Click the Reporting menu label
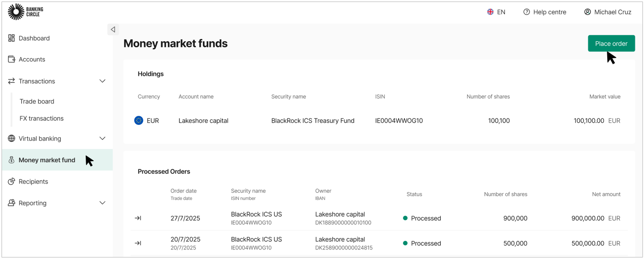The height and width of the screenshot is (259, 644). [33, 203]
